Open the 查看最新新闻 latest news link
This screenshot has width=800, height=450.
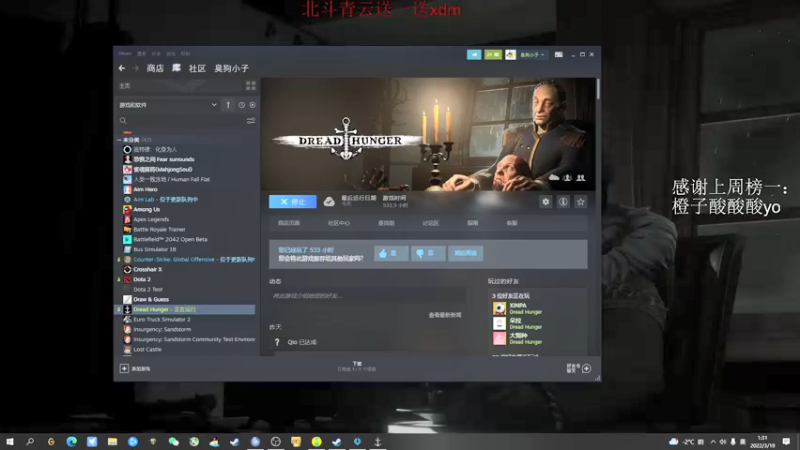[x=445, y=315]
